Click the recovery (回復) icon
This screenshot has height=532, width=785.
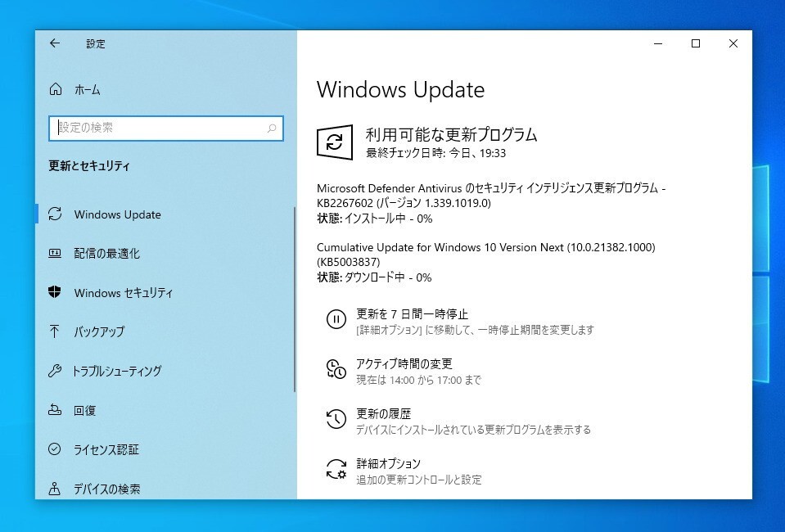[x=55, y=410]
